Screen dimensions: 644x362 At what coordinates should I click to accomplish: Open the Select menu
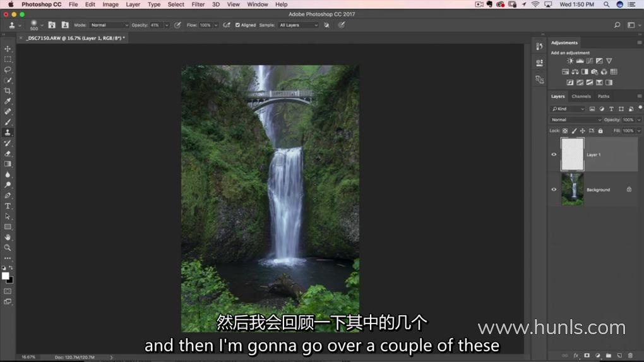coord(176,4)
